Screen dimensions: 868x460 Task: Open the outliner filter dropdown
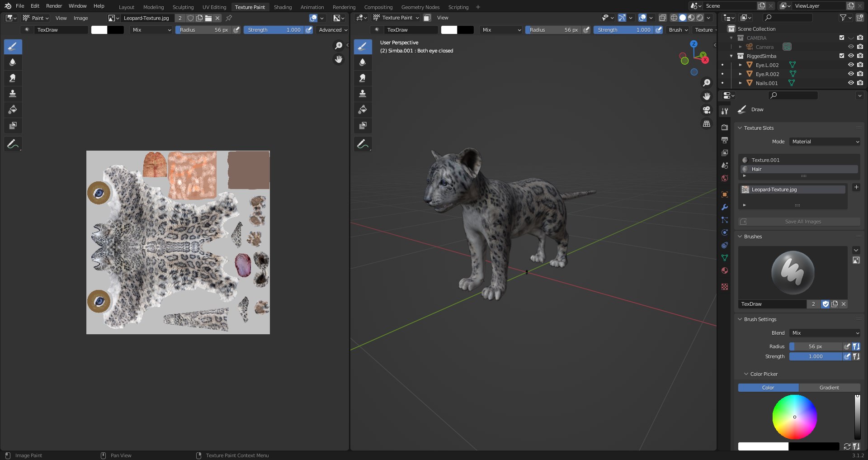[x=845, y=18]
